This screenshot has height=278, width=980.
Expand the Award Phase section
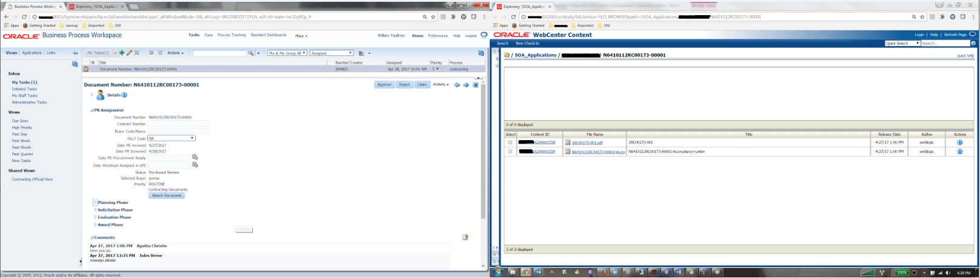(x=95, y=225)
